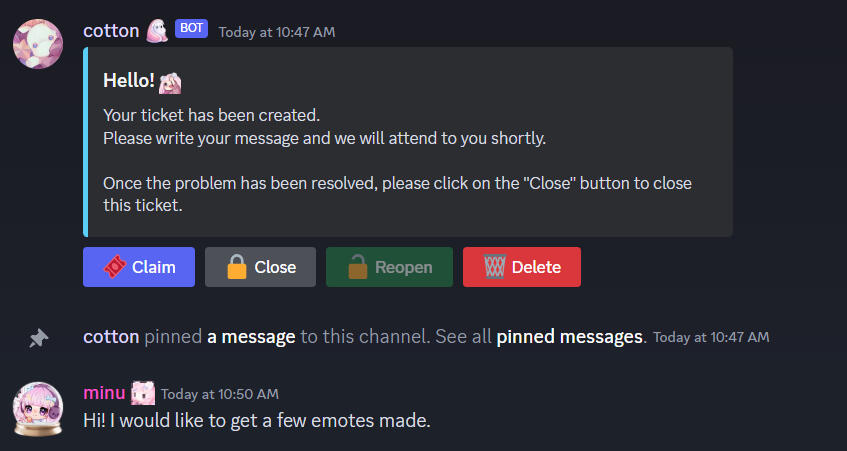This screenshot has height=451, width=847.
Task: Click the cotton username in message header
Action: pos(111,31)
